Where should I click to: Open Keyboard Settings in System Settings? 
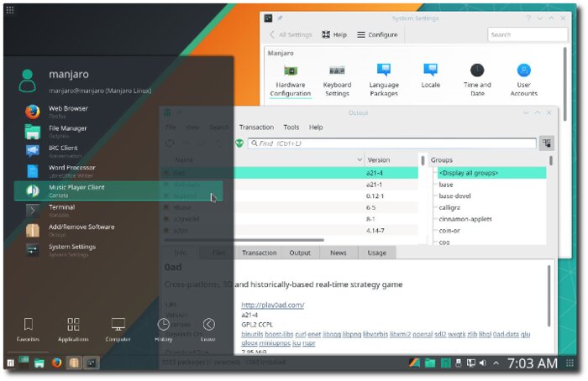click(337, 80)
